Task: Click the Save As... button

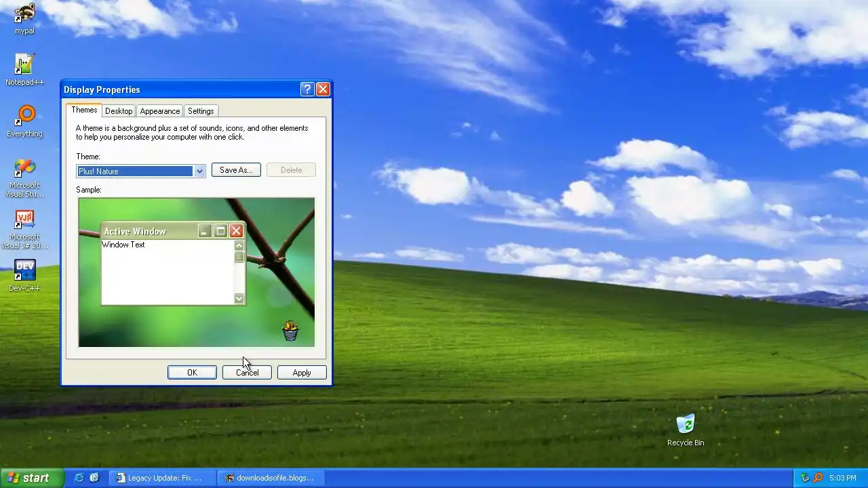Action: pos(236,170)
